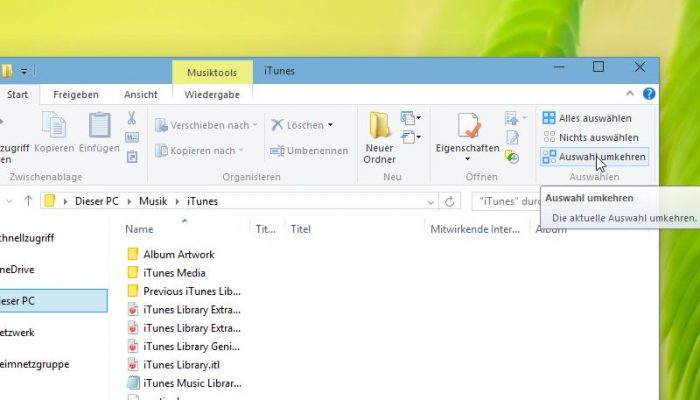Image resolution: width=700 pixels, height=400 pixels.
Task: Click the iTunes segment in address path
Action: click(x=202, y=201)
